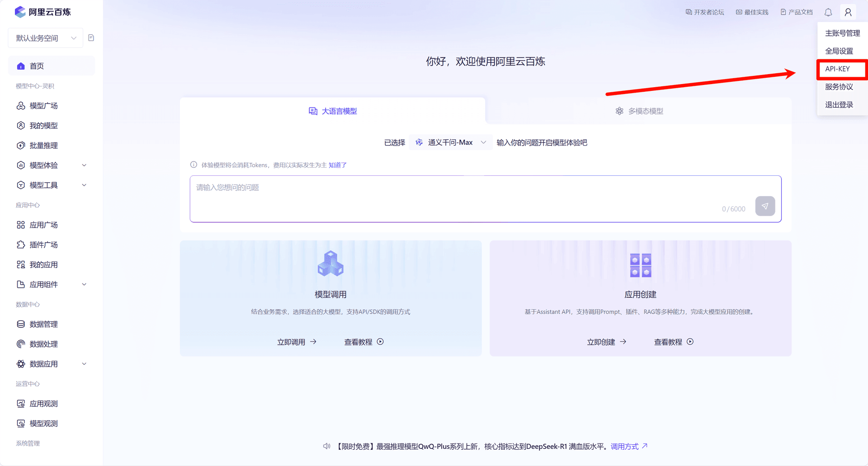The image size is (868, 466).
Task: Click the 应用观测 sidebar icon
Action: (21, 404)
